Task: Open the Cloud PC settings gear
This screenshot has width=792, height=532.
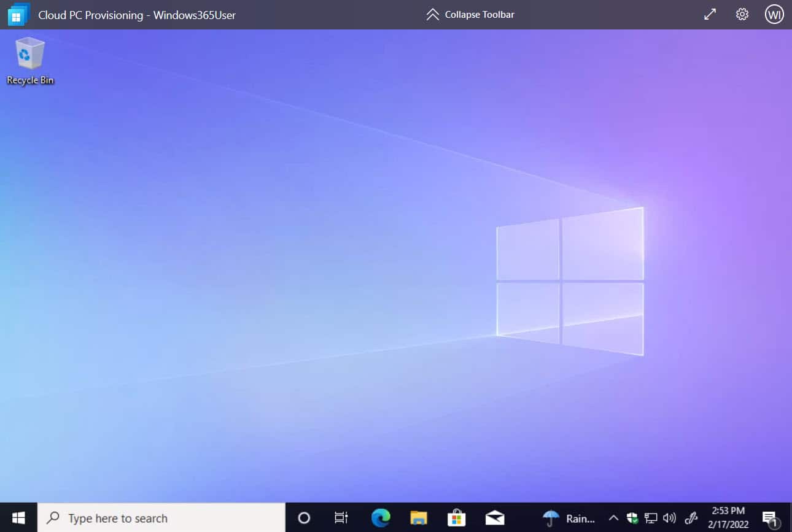Action: [x=742, y=14]
